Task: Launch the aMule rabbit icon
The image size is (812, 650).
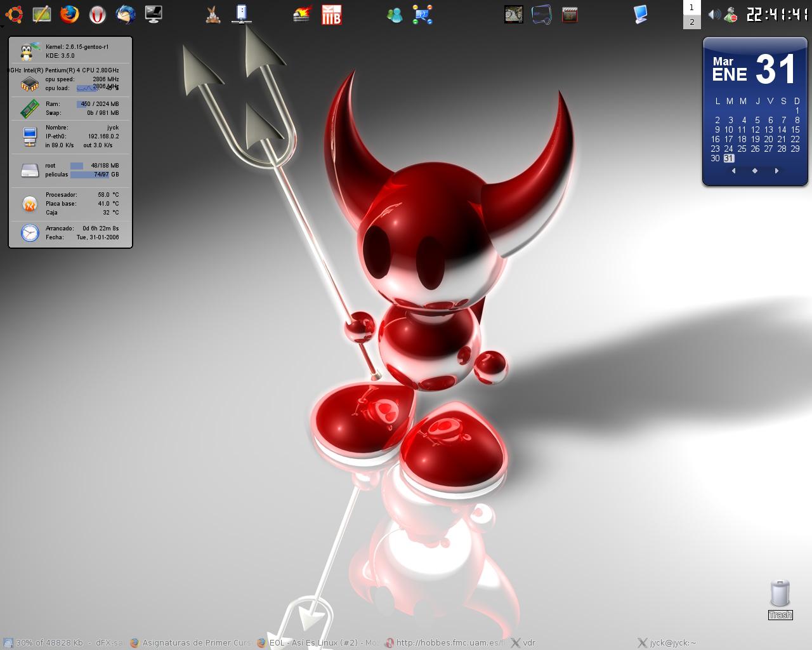Action: 213,14
